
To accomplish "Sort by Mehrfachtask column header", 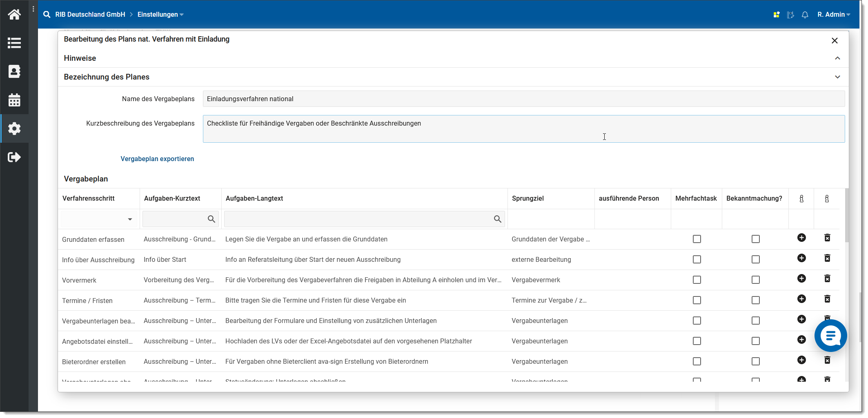I will click(x=696, y=198).
